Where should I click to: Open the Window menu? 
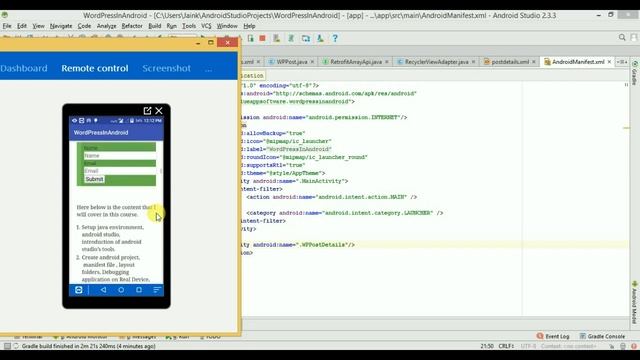click(227, 26)
